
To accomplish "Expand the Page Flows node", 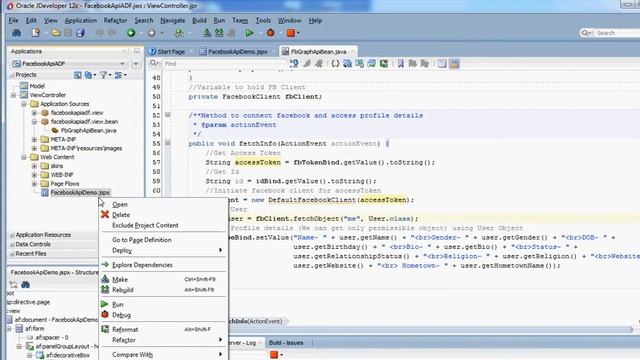I will pyautogui.click(x=34, y=184).
